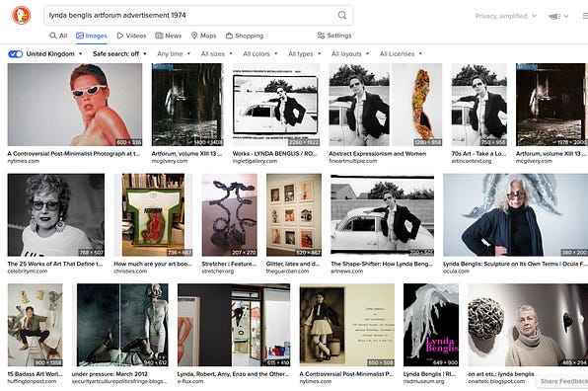Open the Videos search tab

click(131, 36)
